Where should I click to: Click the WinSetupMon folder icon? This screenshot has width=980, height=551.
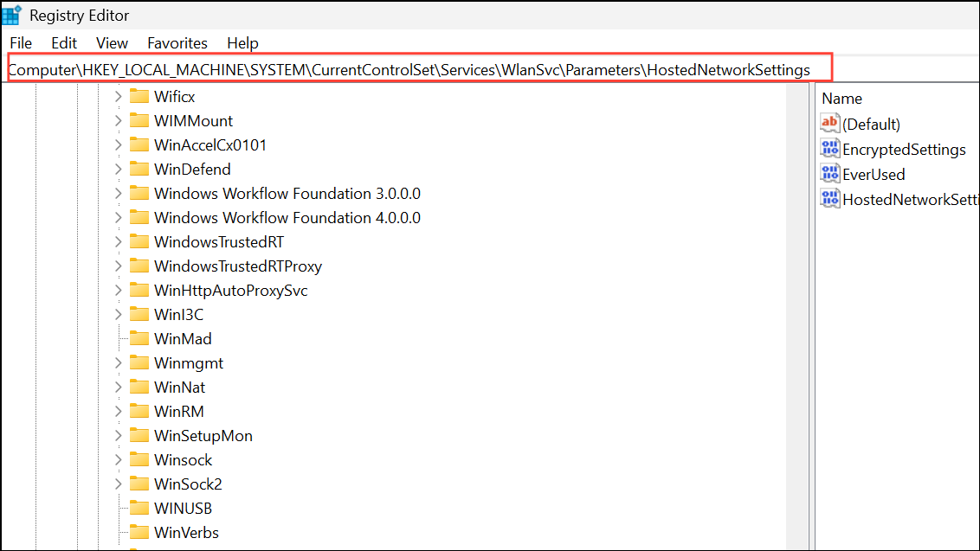pyautogui.click(x=139, y=435)
